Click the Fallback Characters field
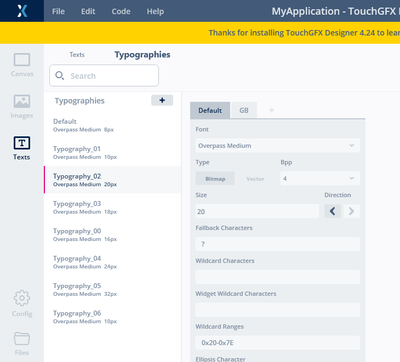 pos(278,244)
